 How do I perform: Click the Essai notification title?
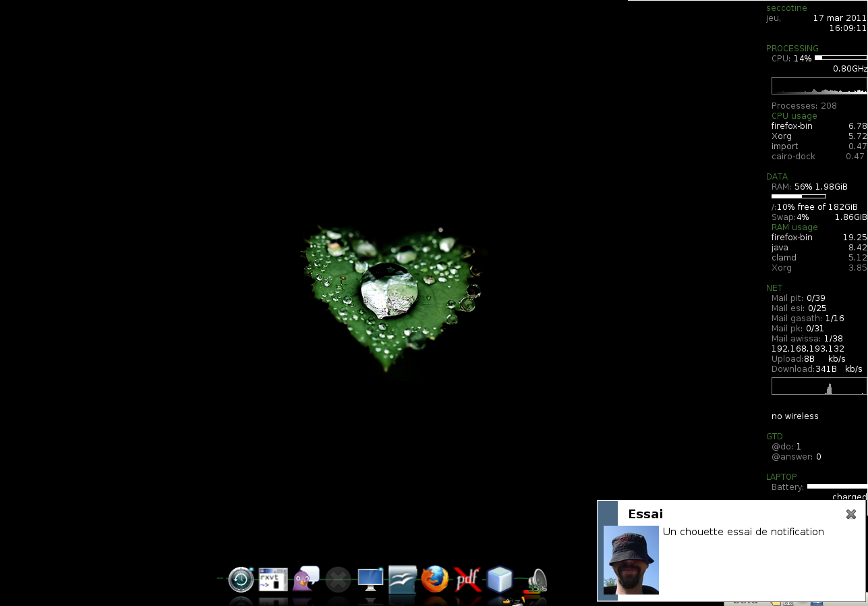coord(645,514)
